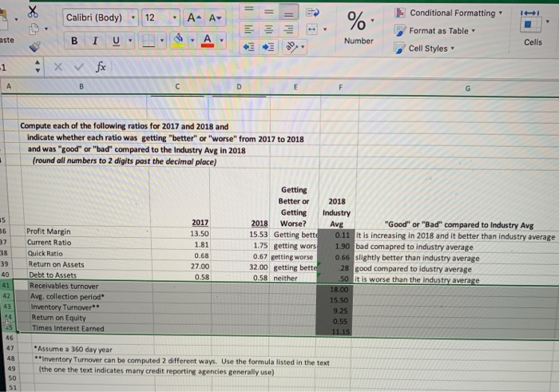Apply cell borders icon
Image resolution: width=559 pixels, height=392 pixels.
(149, 41)
